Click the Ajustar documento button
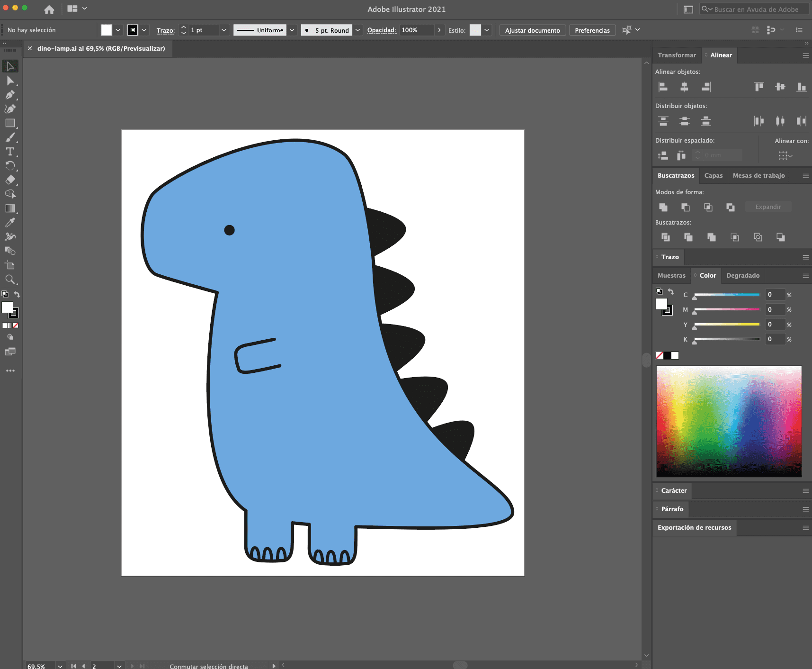The width and height of the screenshot is (812, 669). tap(532, 30)
